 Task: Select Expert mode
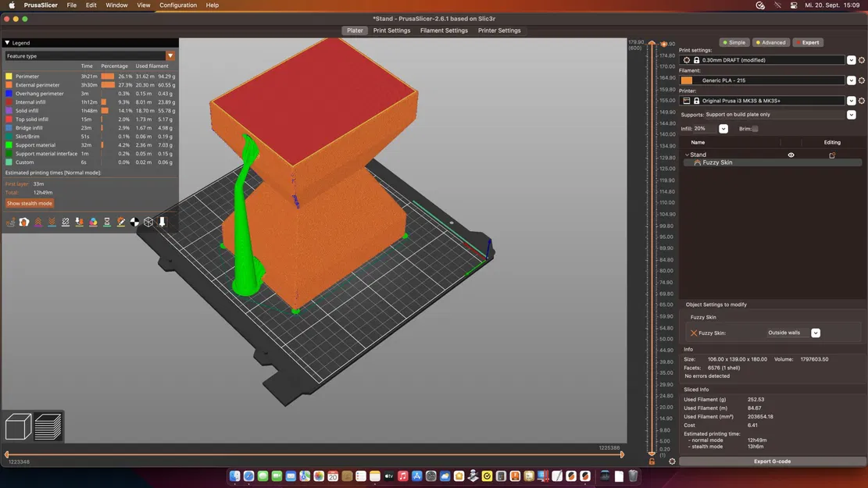coord(808,43)
